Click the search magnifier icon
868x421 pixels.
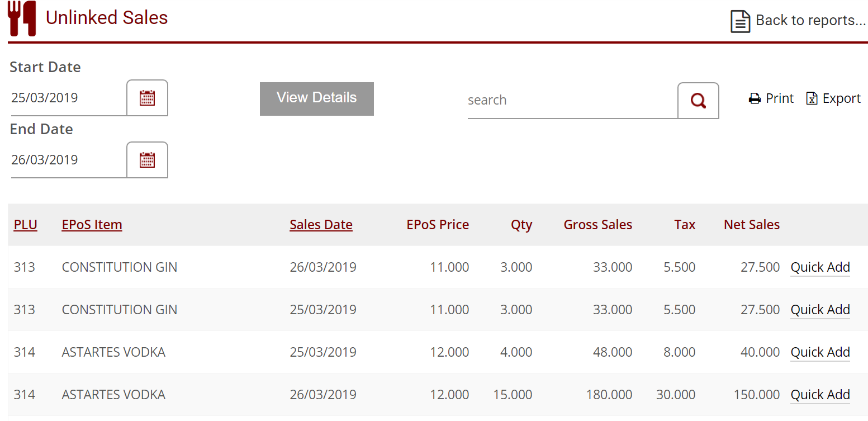pos(698,101)
